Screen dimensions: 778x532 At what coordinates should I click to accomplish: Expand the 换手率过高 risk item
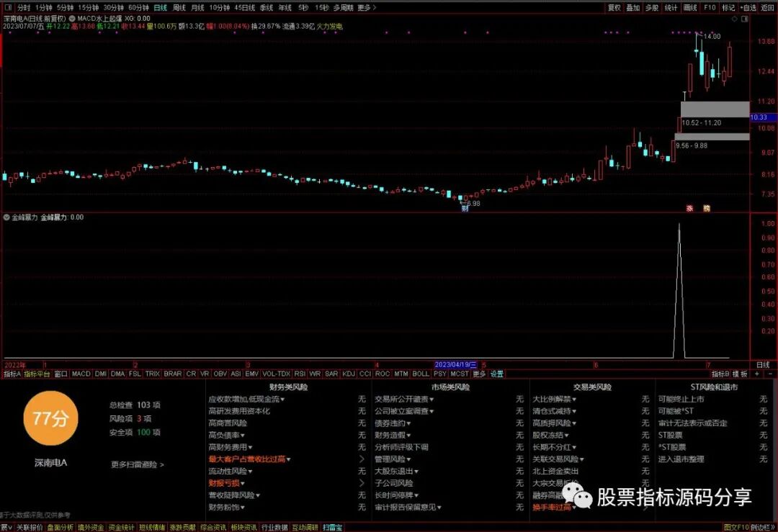[x=554, y=508]
